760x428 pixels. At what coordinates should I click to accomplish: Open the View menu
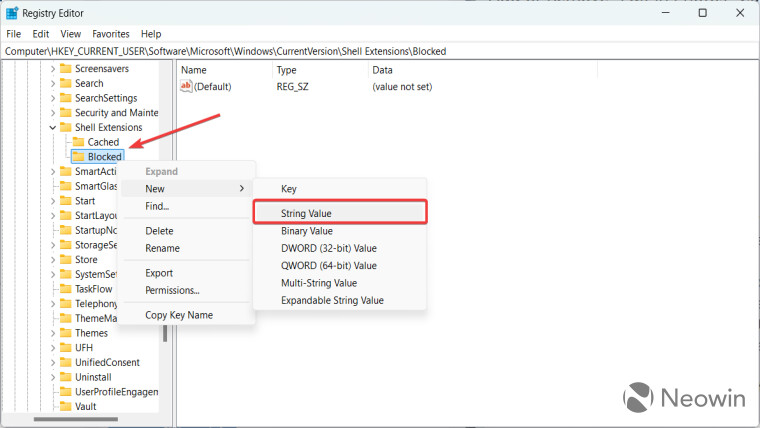click(71, 34)
